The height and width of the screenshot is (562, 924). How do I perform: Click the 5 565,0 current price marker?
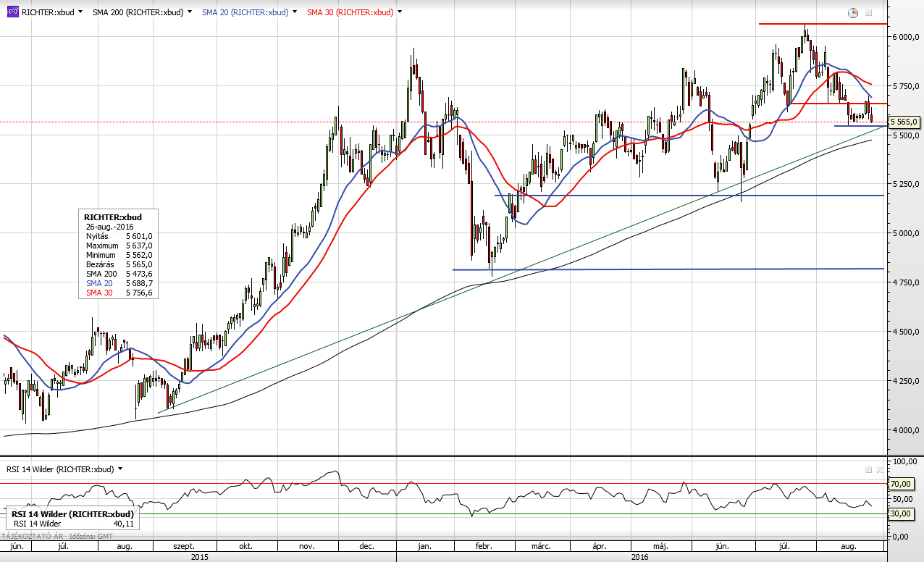click(904, 122)
